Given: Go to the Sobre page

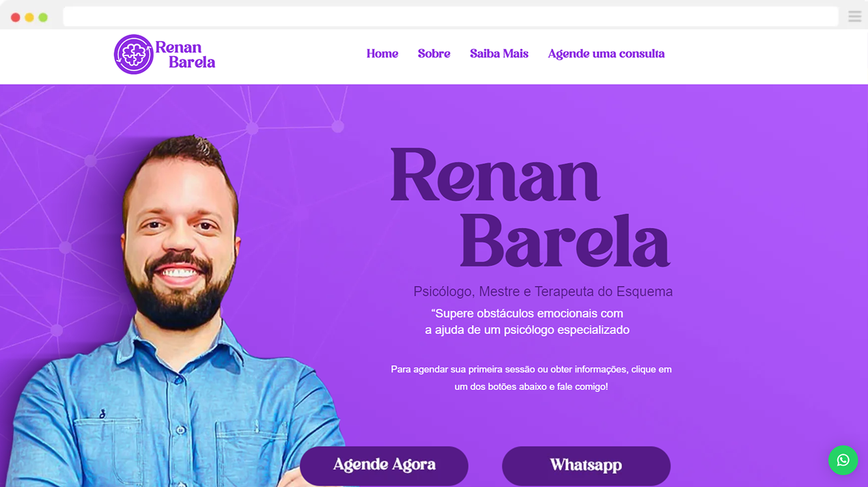Looking at the screenshot, I should click(434, 54).
